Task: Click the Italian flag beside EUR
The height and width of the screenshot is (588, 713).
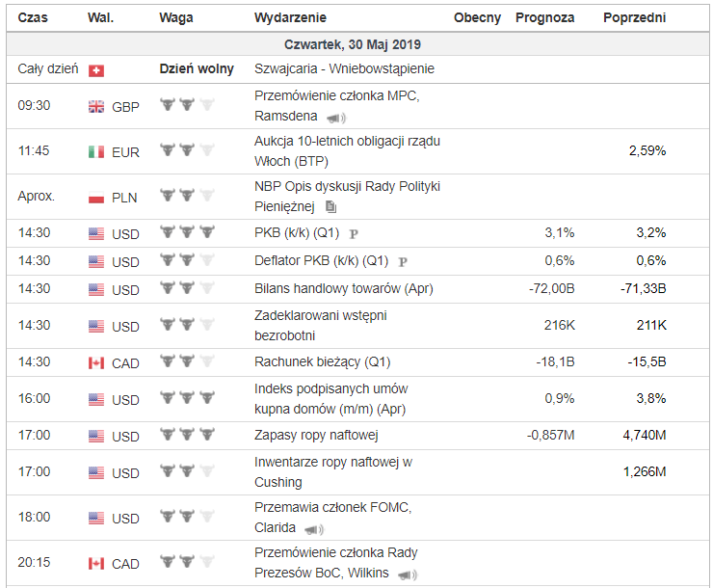Action: (96, 151)
